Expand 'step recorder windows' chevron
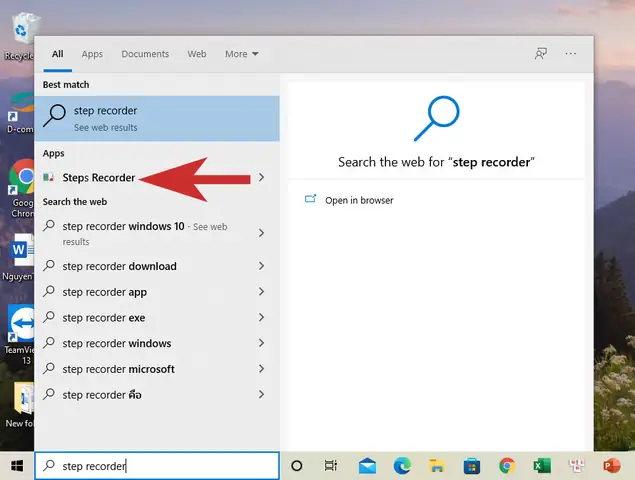The height and width of the screenshot is (480, 635). (x=262, y=343)
